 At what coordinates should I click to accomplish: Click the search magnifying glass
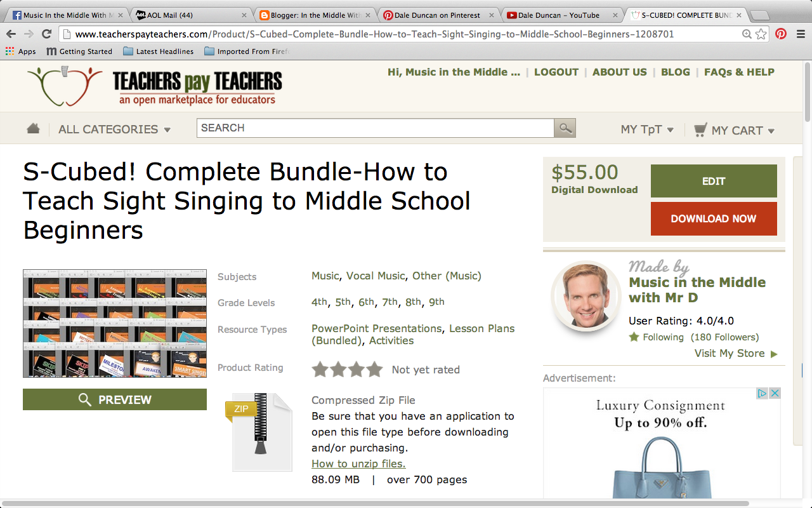[564, 128]
